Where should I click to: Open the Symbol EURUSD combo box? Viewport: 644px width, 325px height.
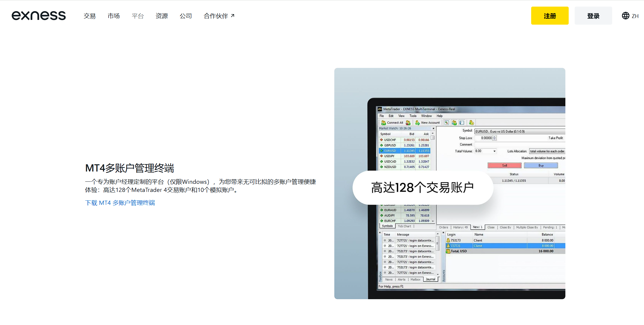tap(520, 132)
